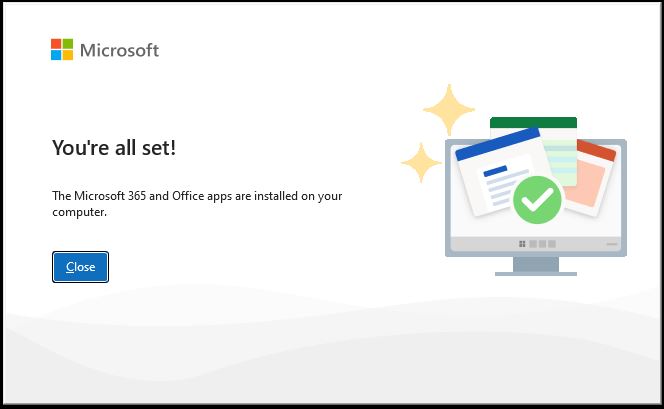Click the Close button

(x=80, y=267)
